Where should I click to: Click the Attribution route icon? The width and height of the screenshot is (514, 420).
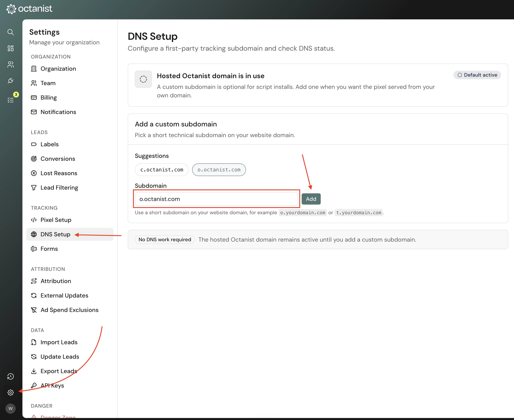34,281
